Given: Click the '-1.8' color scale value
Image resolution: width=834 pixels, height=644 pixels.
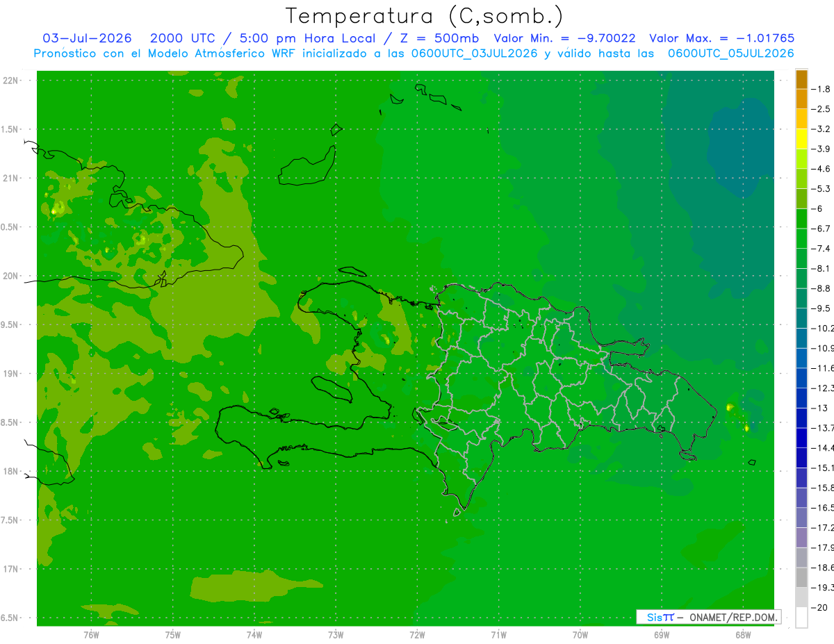Looking at the screenshot, I should click(x=821, y=89).
